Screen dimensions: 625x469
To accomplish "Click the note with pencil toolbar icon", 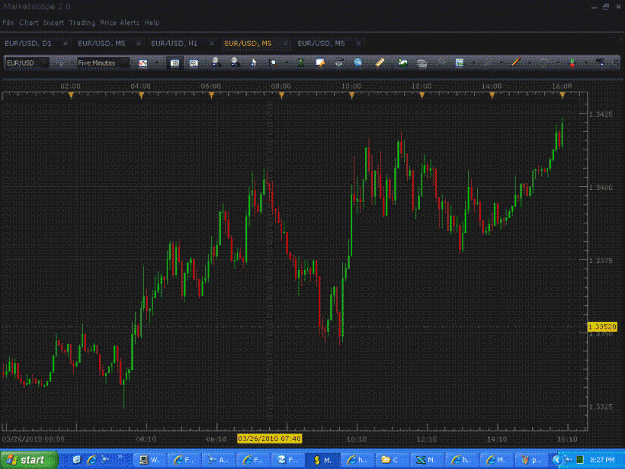I will pos(320,63).
